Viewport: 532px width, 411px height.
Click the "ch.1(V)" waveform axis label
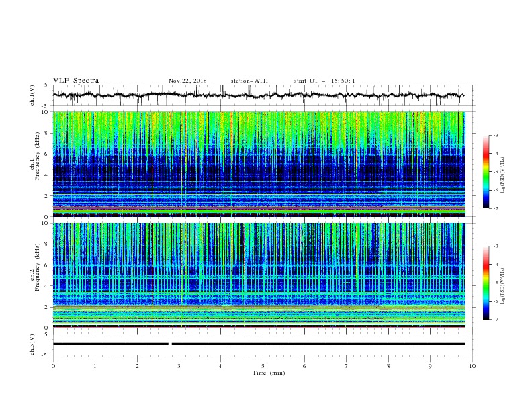[x=32, y=95]
